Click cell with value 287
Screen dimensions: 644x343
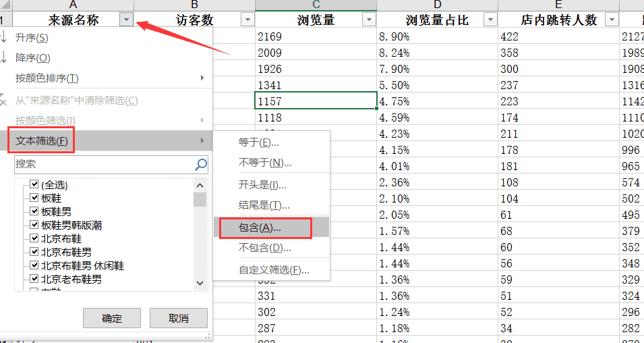coord(316,328)
